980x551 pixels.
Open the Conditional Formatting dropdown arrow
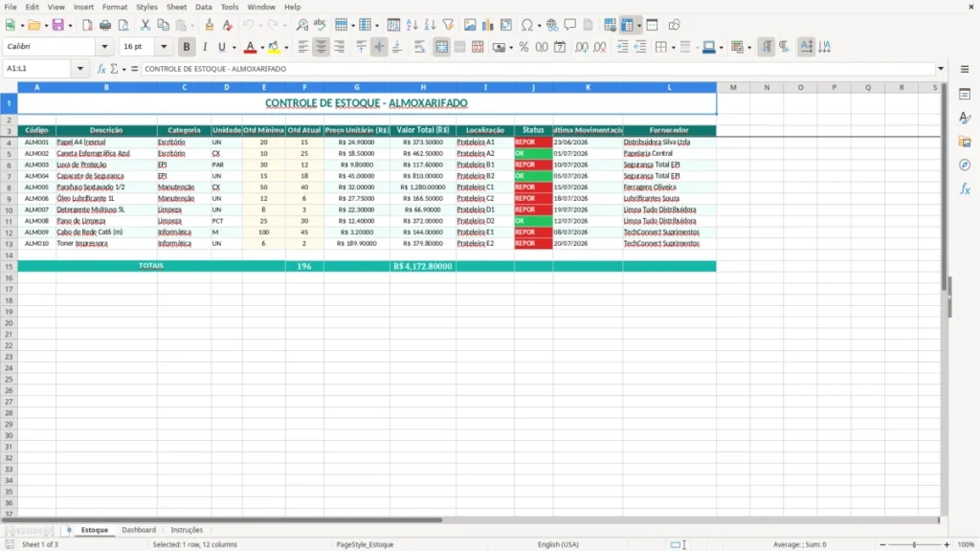tap(749, 47)
